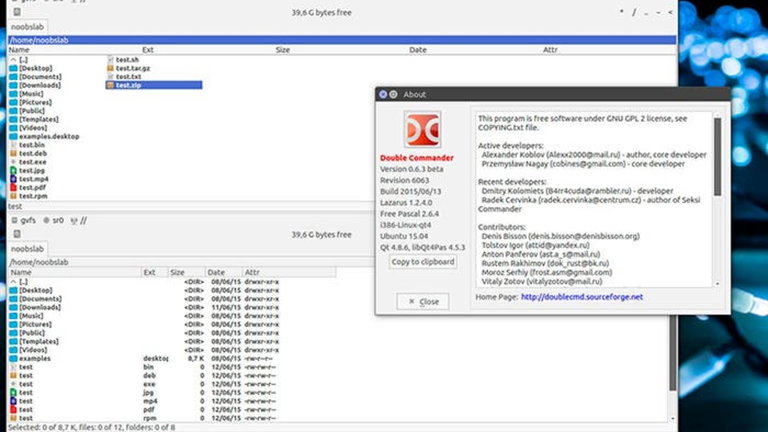Select the [Music] folder icon in upper panel

tap(13, 94)
